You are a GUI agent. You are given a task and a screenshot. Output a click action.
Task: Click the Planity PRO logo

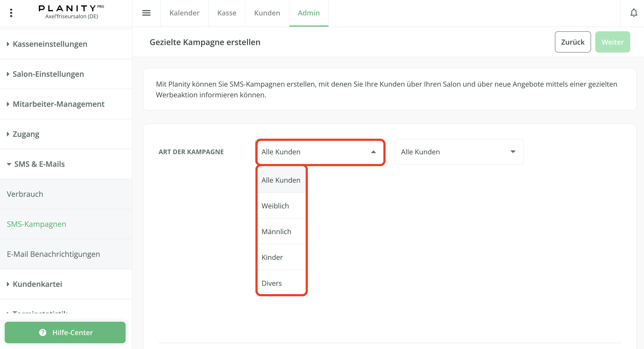(71, 8)
